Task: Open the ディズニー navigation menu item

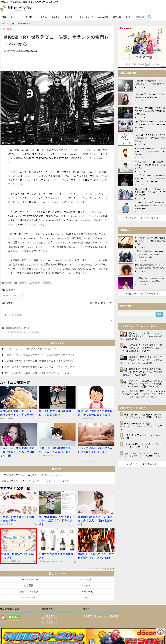Action: tap(70, 17)
